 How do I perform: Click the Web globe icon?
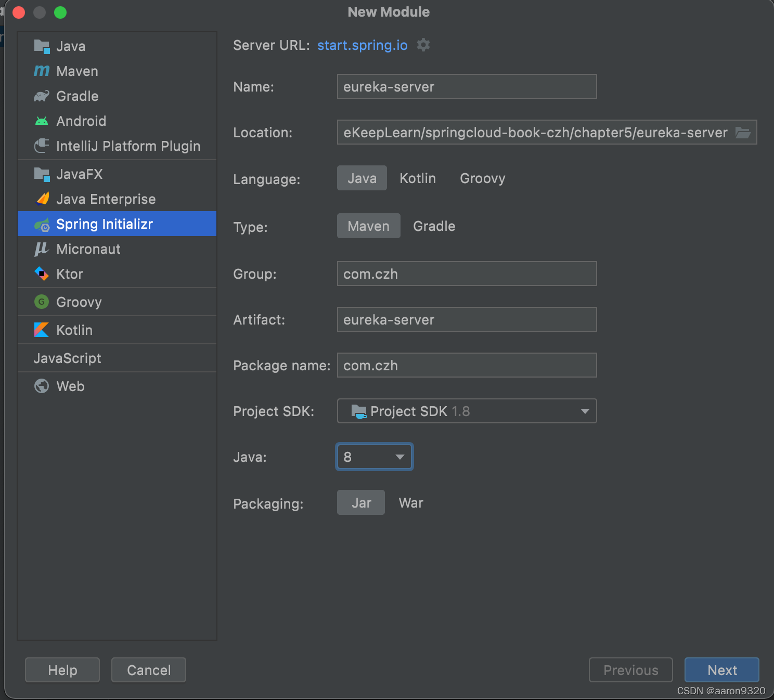(42, 386)
